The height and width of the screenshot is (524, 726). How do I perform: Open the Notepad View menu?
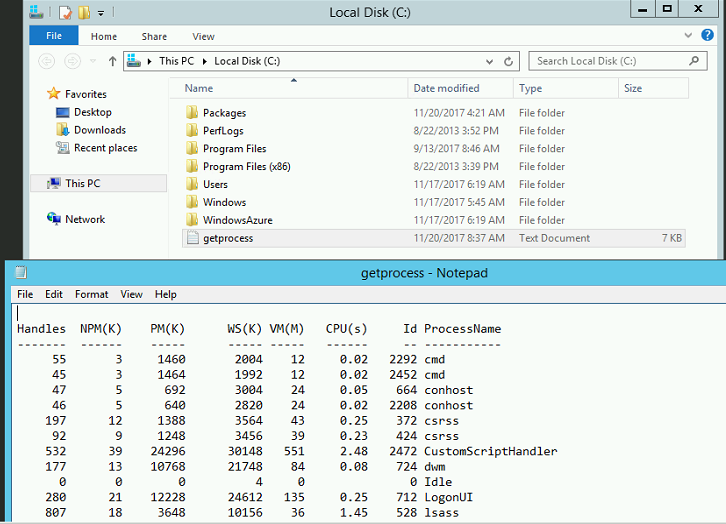pyautogui.click(x=131, y=294)
